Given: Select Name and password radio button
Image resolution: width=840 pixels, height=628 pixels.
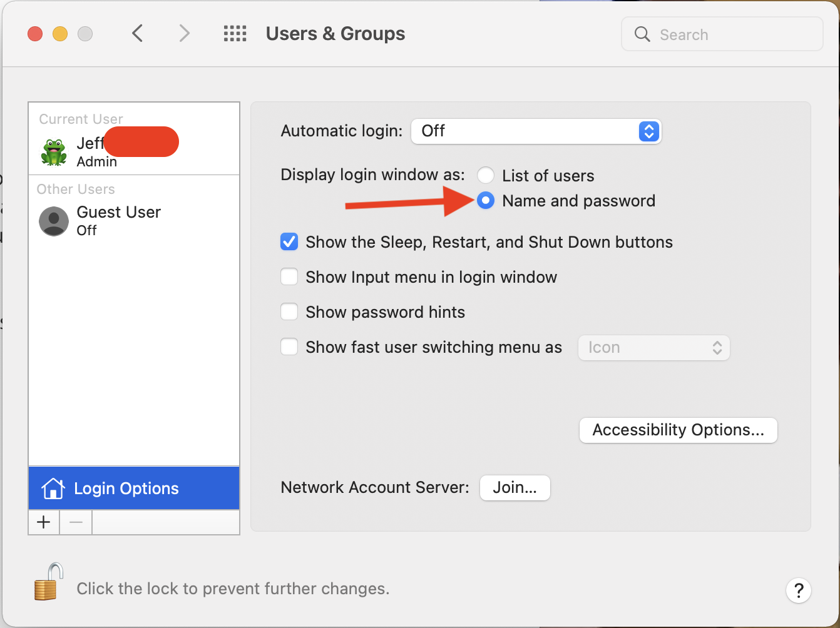Looking at the screenshot, I should click(x=486, y=201).
